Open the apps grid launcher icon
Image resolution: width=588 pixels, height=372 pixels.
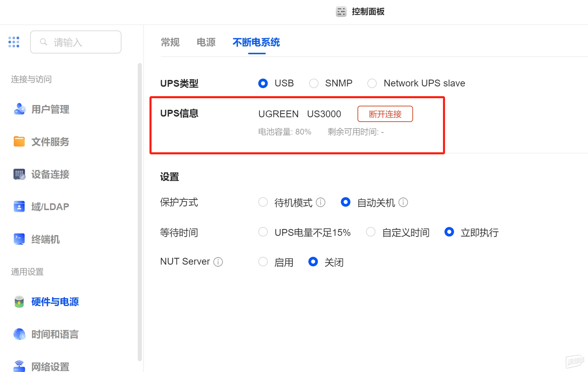click(14, 42)
